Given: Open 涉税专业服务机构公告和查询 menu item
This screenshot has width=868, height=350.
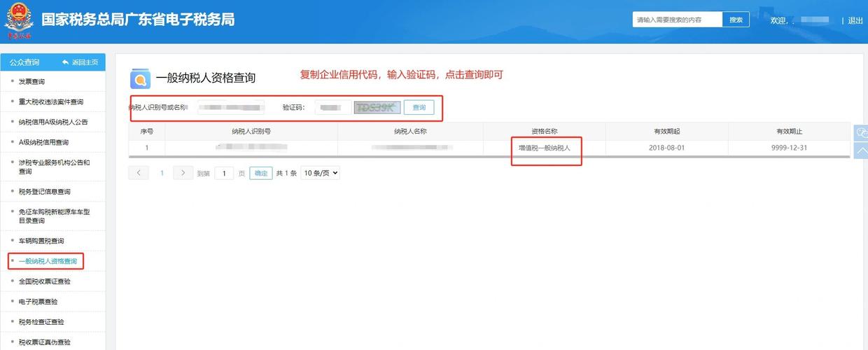Looking at the screenshot, I should [54, 167].
